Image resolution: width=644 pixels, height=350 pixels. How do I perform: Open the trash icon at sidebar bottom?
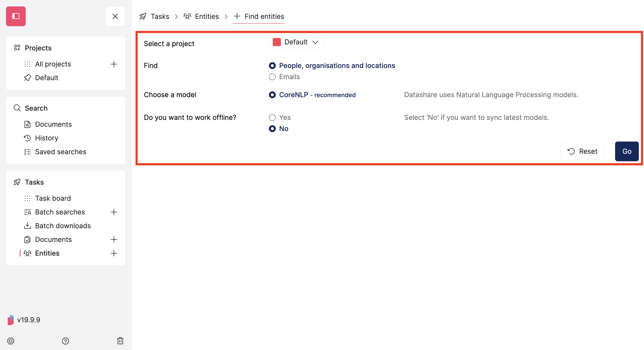(120, 341)
